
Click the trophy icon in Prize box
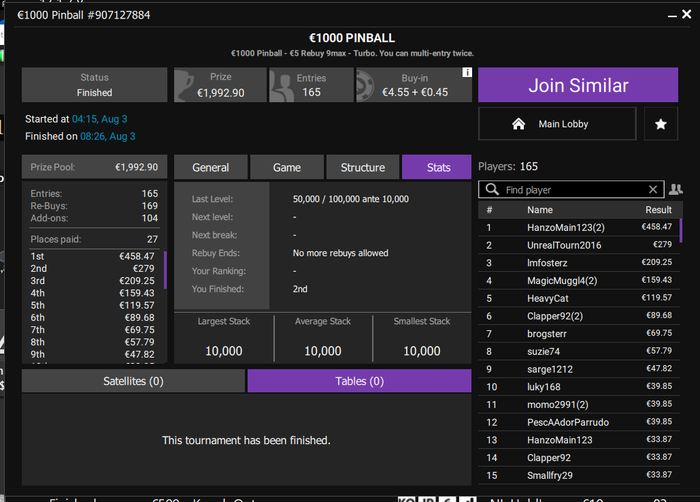click(184, 85)
